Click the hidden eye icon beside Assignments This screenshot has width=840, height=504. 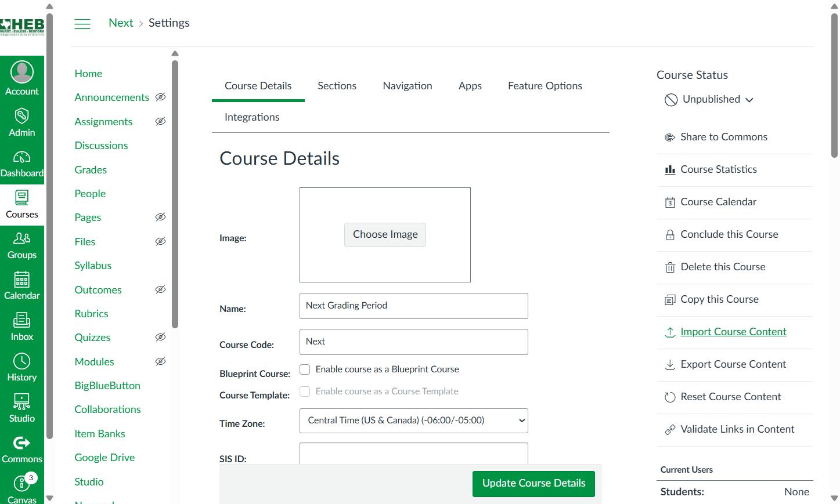(x=161, y=121)
